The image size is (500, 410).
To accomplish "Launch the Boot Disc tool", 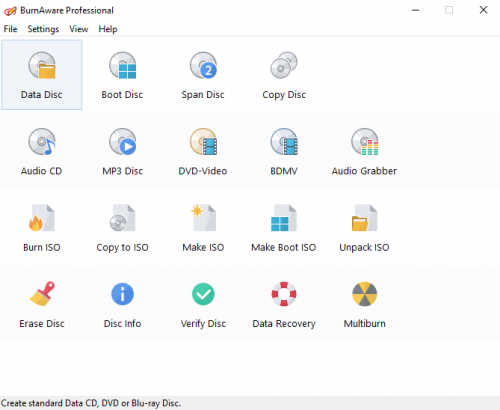I will pos(122,75).
